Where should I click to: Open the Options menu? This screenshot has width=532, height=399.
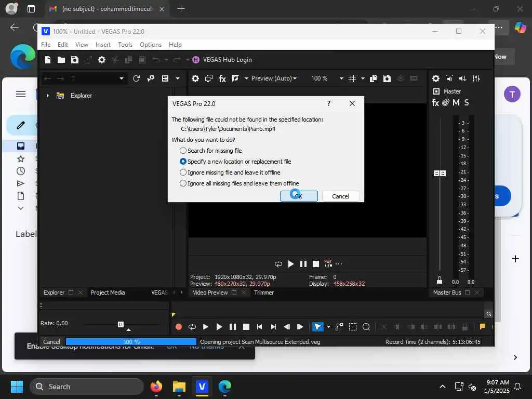(x=151, y=45)
